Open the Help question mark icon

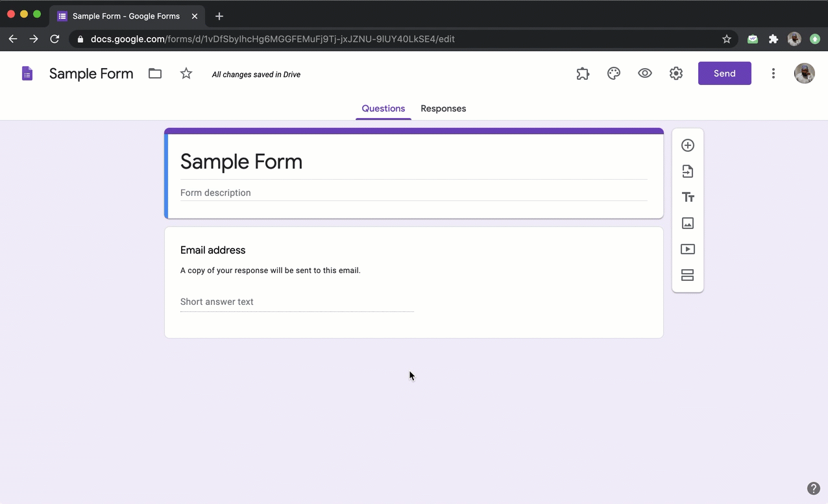click(813, 488)
